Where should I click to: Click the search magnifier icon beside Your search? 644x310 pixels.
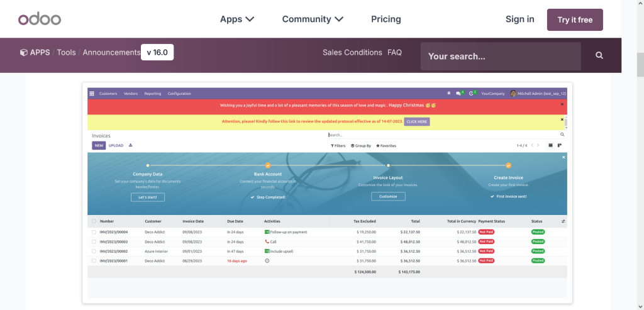[599, 55]
